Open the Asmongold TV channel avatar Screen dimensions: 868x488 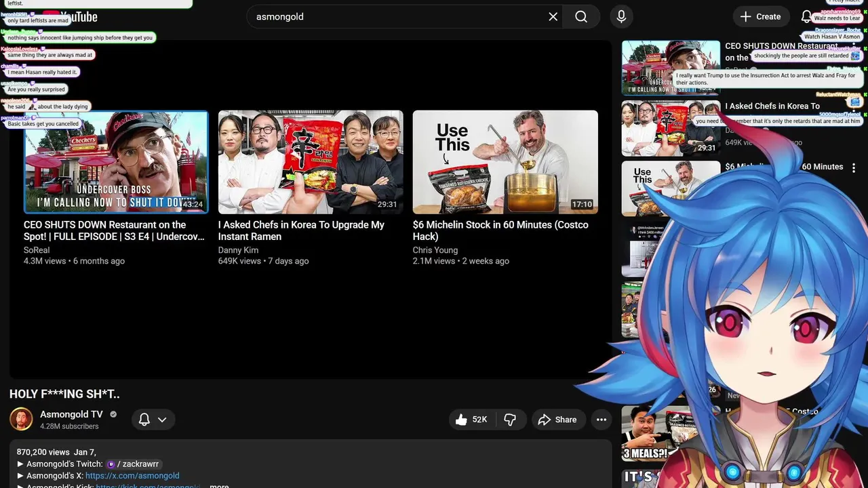click(21, 419)
